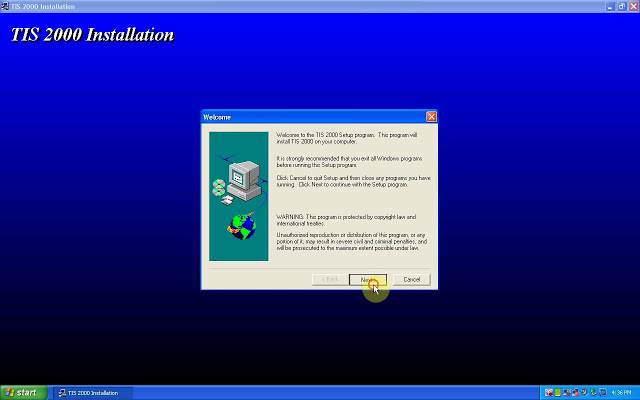The width and height of the screenshot is (640, 400).
Task: Select the TIS 2000 Installation taskbar button
Action: tap(93, 393)
